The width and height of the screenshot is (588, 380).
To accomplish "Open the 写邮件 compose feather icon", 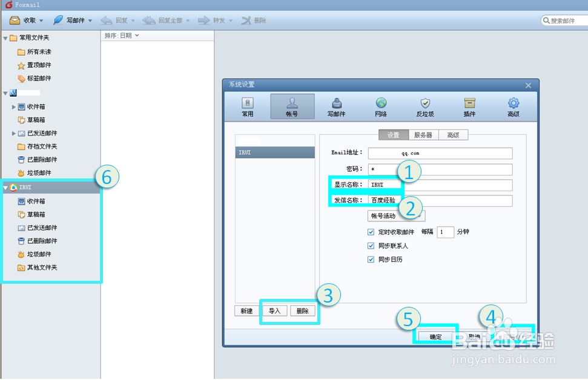I will (x=58, y=20).
